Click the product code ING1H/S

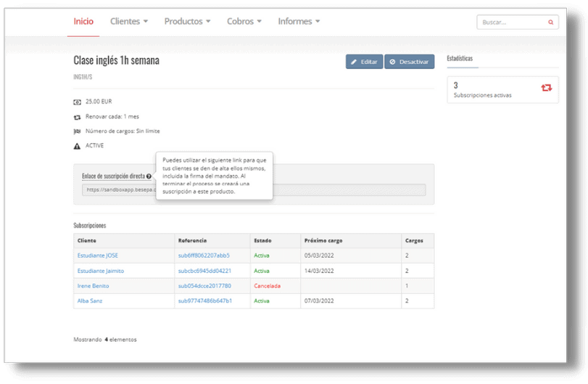[83, 77]
